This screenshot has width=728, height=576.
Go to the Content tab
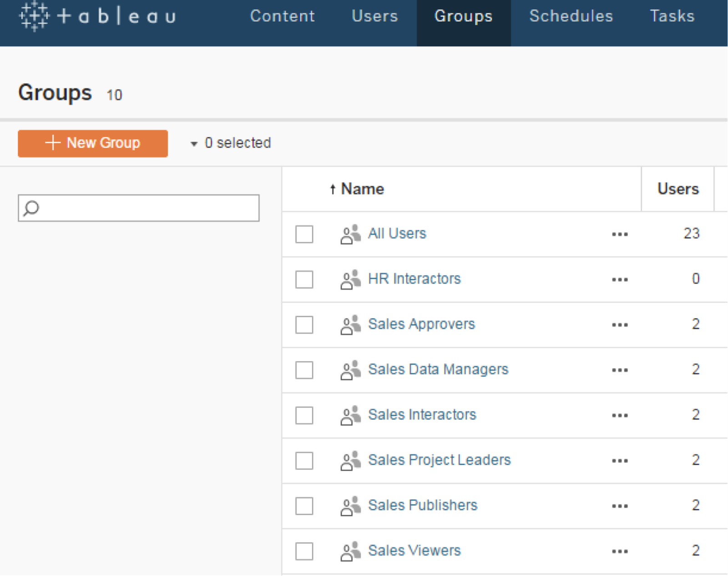point(282,16)
